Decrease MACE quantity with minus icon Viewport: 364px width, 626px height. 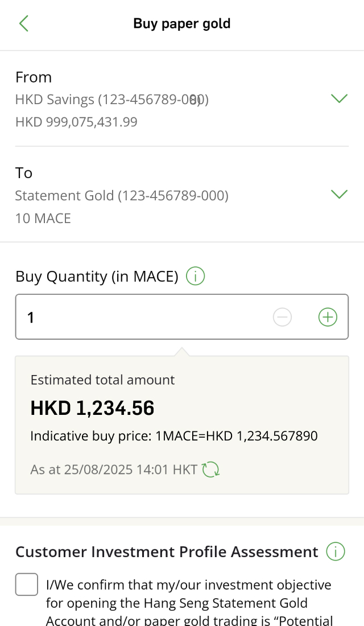point(282,317)
